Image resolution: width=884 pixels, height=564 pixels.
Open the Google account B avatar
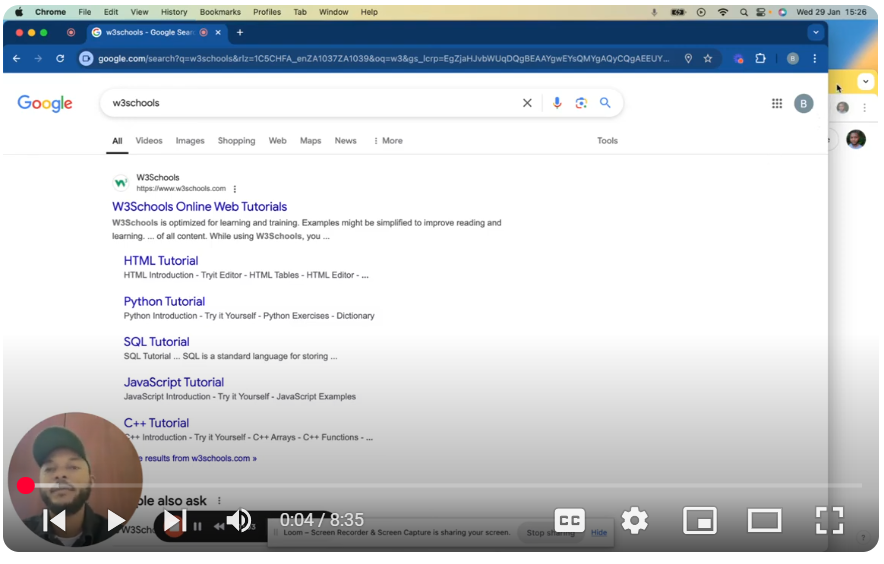[x=803, y=104]
